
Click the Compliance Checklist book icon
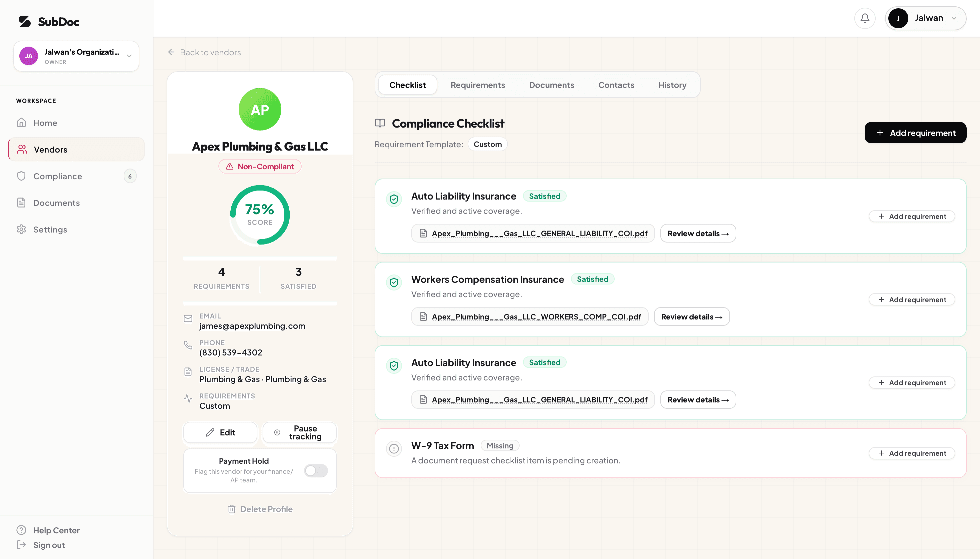380,123
